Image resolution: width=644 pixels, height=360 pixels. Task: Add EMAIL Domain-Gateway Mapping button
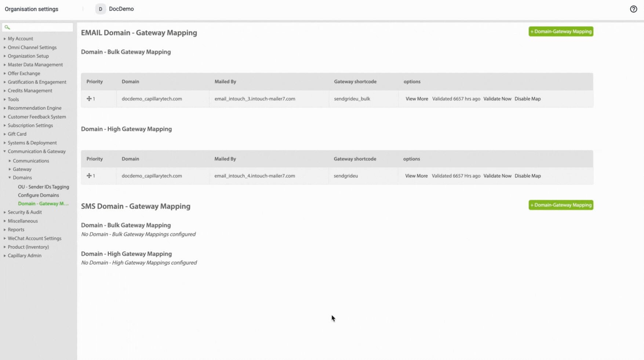(x=561, y=32)
